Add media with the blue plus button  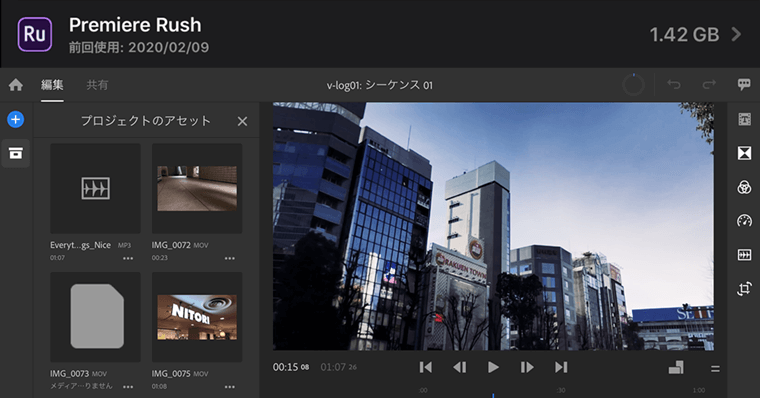tap(16, 119)
